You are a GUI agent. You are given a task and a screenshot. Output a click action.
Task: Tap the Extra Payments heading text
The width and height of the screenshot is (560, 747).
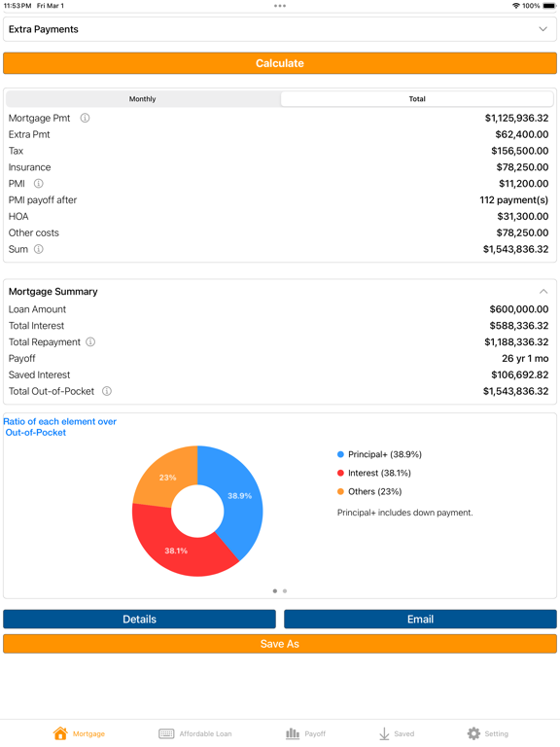click(x=44, y=29)
